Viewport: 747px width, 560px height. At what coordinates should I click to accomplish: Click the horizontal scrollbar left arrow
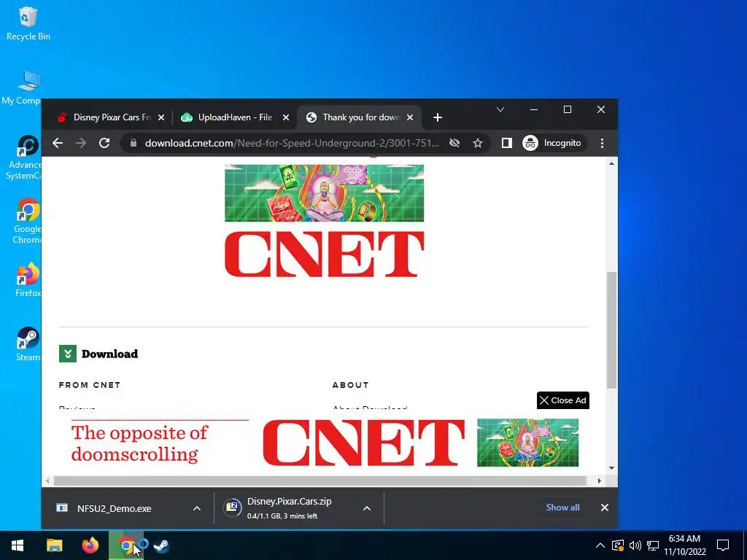(47, 481)
